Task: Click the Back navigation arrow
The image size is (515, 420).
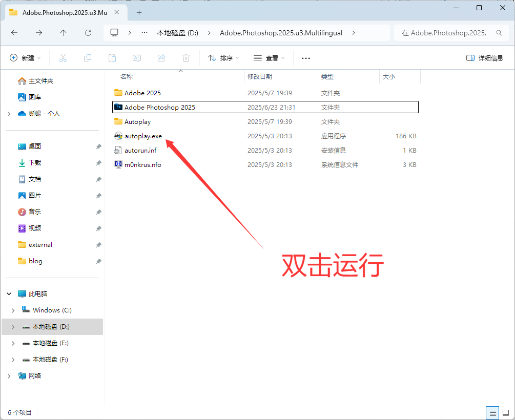Action: click(x=14, y=32)
